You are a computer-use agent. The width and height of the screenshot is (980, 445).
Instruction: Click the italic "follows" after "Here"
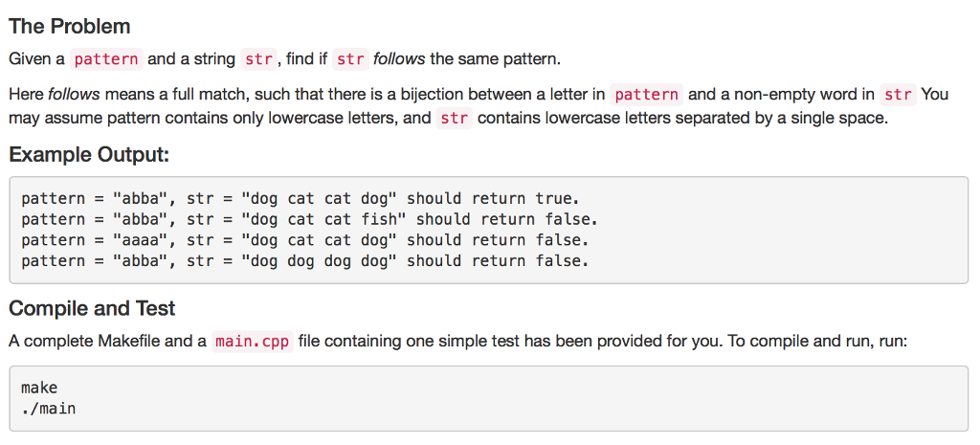coord(74,94)
